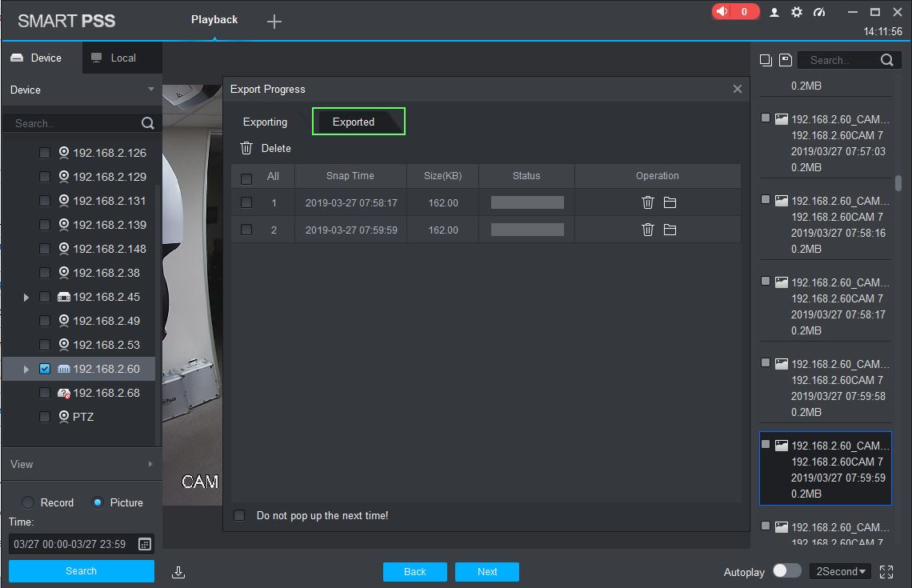Click the Next button
Viewport: 912px width, 588px height.
tap(487, 572)
